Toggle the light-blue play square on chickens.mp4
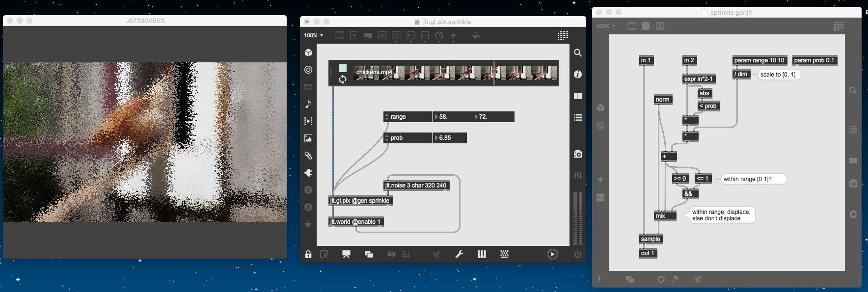This screenshot has height=292, width=868. (x=343, y=68)
